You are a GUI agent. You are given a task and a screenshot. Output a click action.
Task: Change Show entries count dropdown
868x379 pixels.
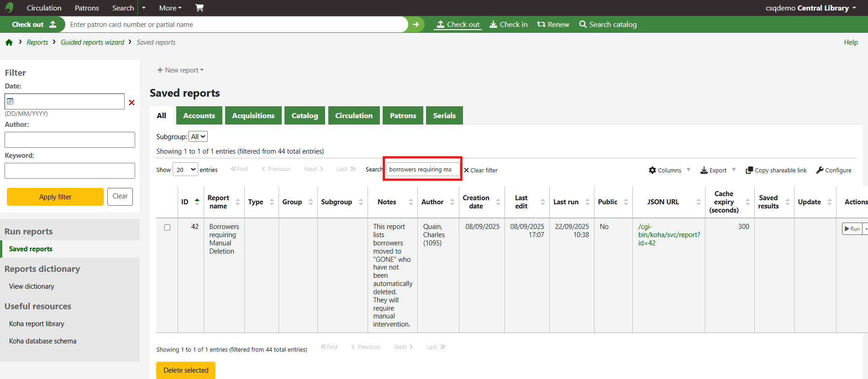pos(185,170)
